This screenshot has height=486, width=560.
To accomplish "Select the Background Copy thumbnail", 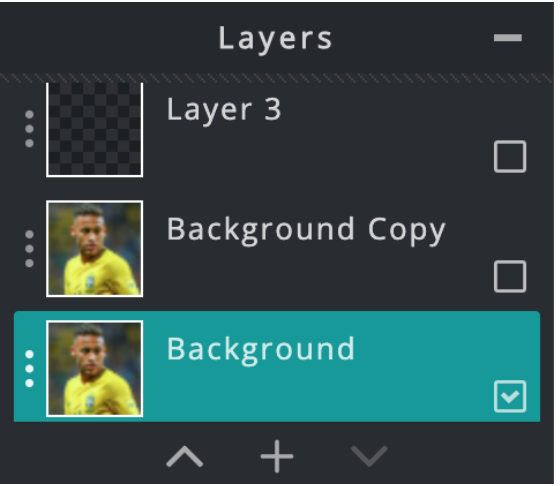I will 95,249.
